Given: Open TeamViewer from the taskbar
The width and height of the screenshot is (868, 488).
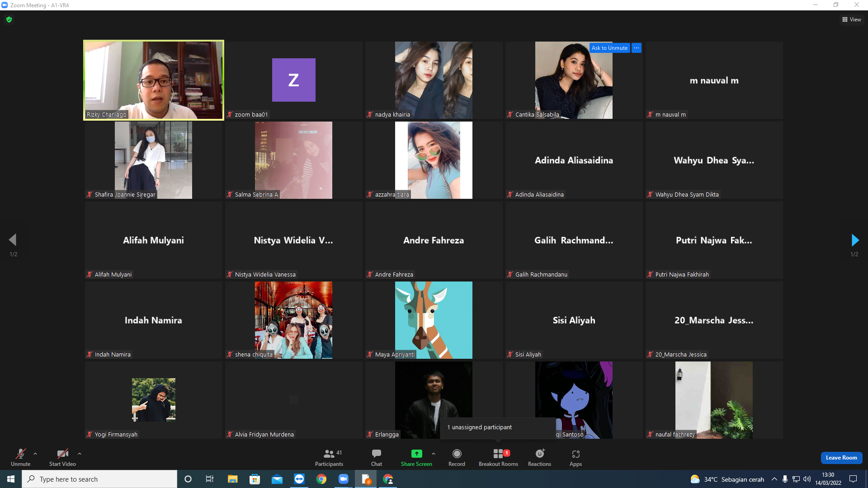Looking at the screenshot, I should coord(299,479).
